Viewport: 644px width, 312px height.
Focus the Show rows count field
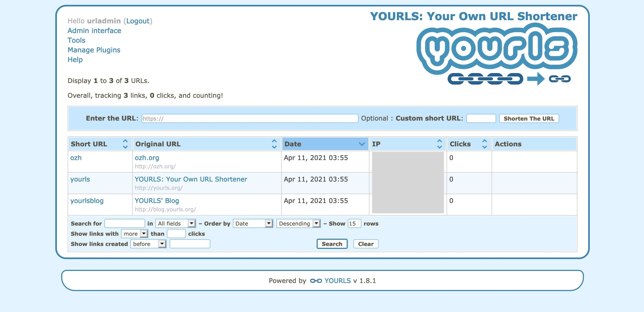[354, 223]
